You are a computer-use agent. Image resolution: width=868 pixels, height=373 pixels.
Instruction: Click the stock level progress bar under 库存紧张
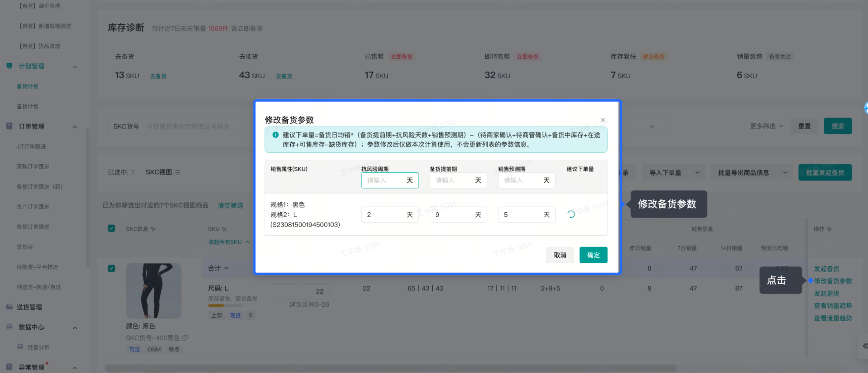tap(225, 305)
